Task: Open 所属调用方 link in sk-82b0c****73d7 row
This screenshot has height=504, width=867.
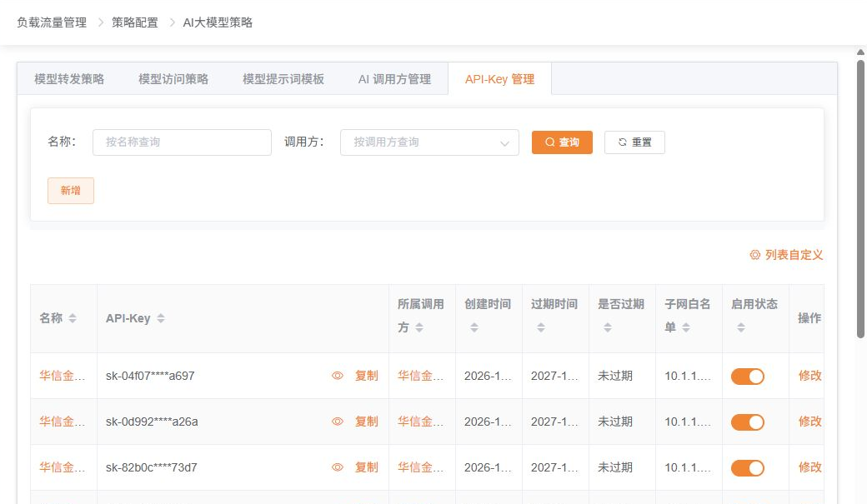Action: click(420, 467)
